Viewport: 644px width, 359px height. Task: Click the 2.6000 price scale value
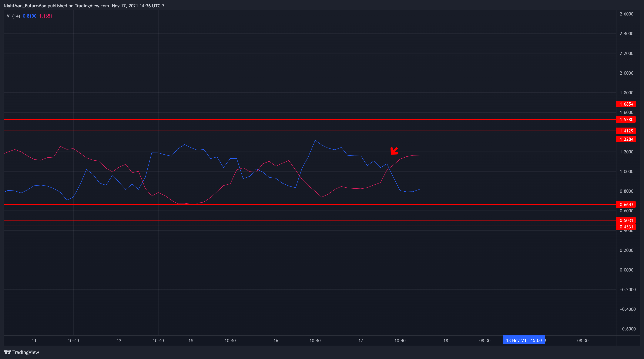coord(626,14)
